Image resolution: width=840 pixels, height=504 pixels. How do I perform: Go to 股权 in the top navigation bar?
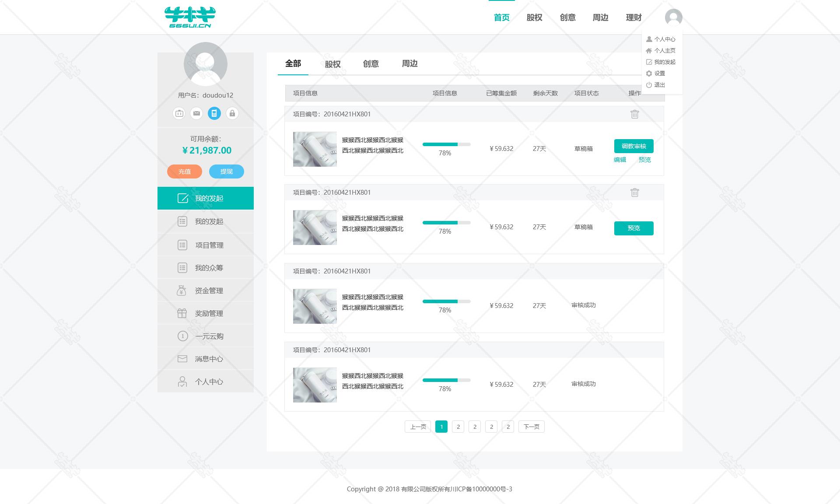[534, 17]
